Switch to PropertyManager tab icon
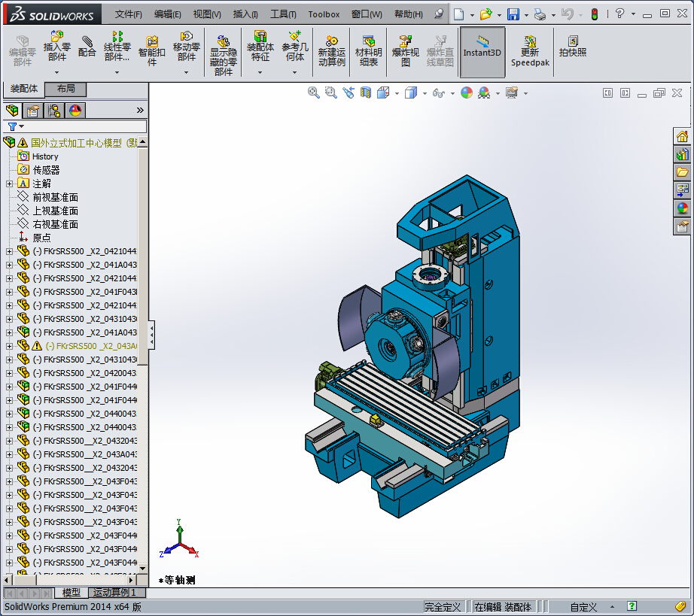The height and width of the screenshot is (616, 694). click(33, 110)
